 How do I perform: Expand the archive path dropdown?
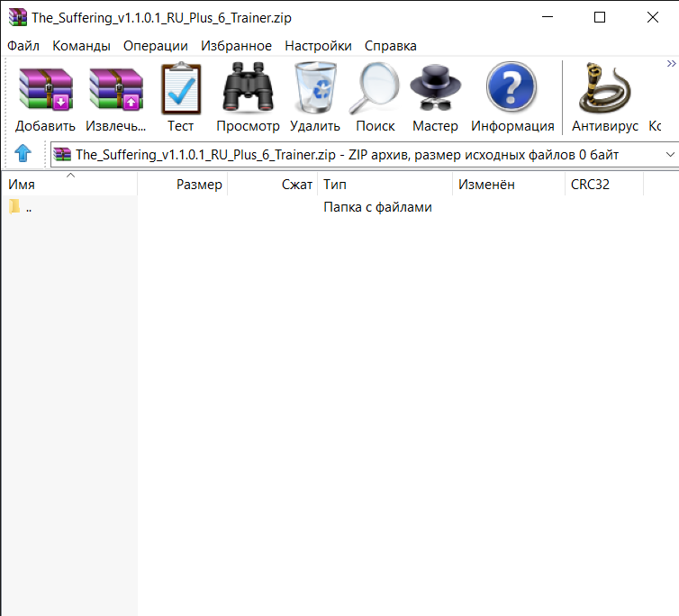tap(670, 154)
